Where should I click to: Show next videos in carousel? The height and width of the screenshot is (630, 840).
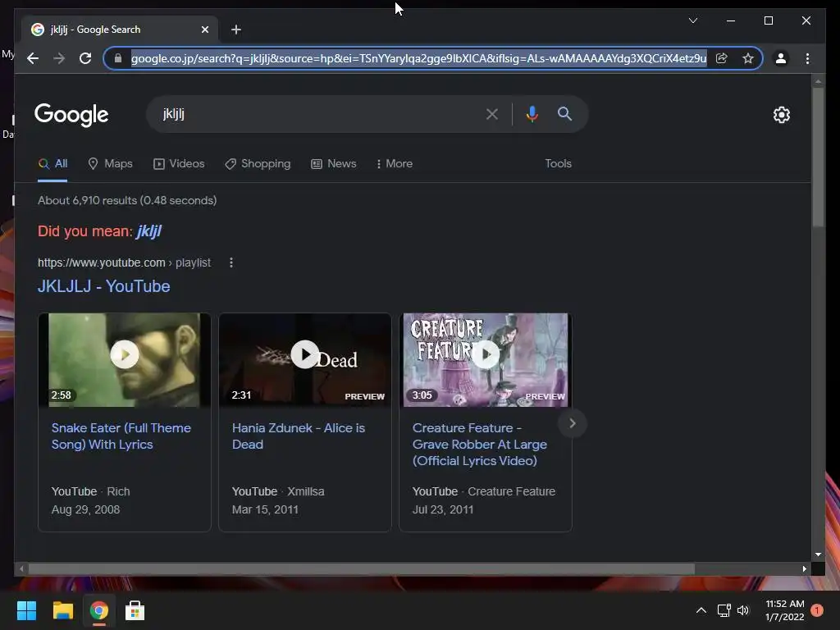572,423
